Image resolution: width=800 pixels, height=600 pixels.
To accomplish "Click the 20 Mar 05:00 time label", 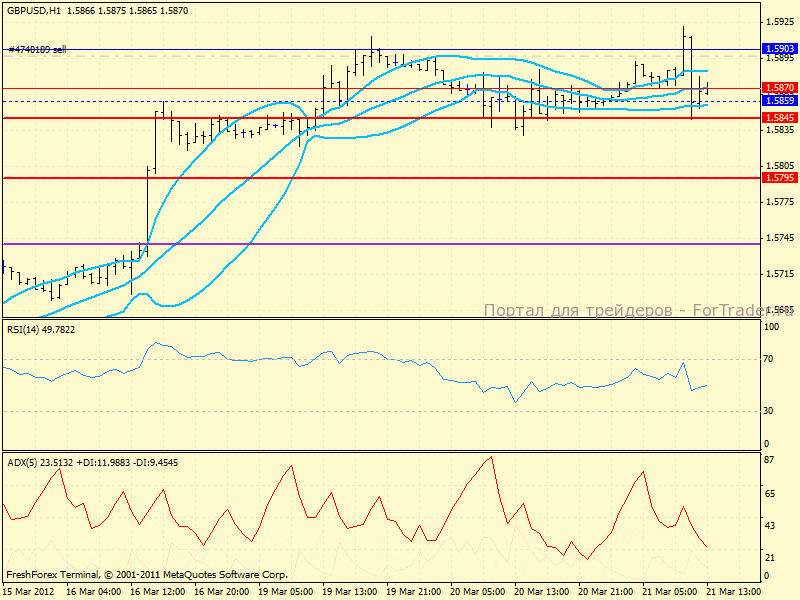I will coord(478,592).
